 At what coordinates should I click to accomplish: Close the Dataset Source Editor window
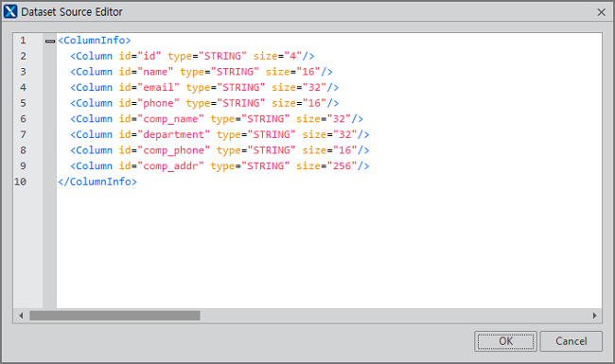pyautogui.click(x=601, y=12)
